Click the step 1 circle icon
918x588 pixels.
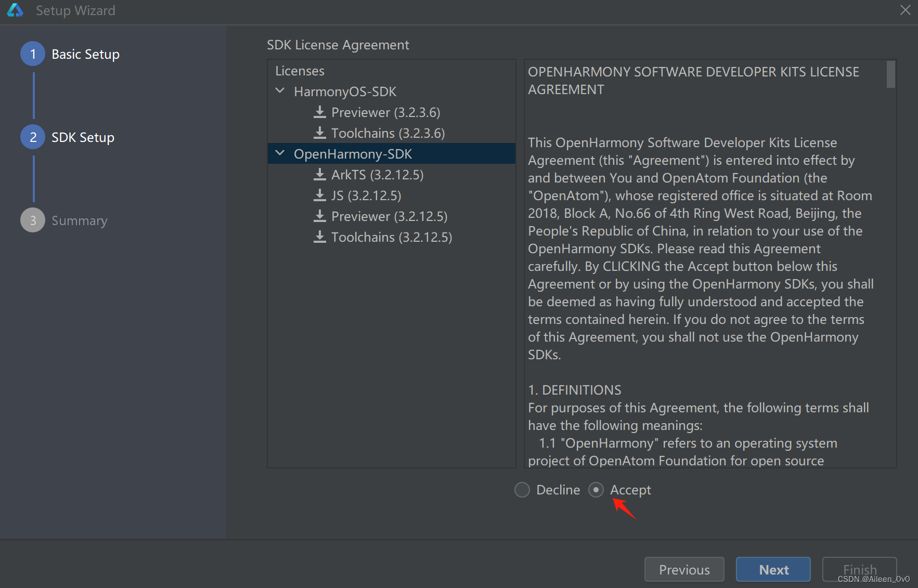33,54
